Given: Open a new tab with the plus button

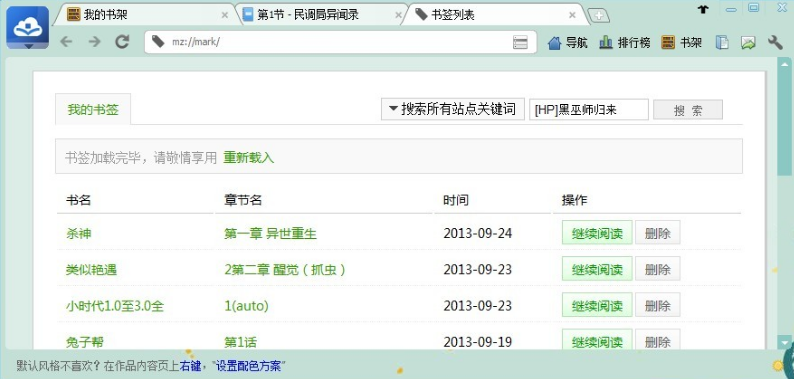Looking at the screenshot, I should [x=599, y=16].
